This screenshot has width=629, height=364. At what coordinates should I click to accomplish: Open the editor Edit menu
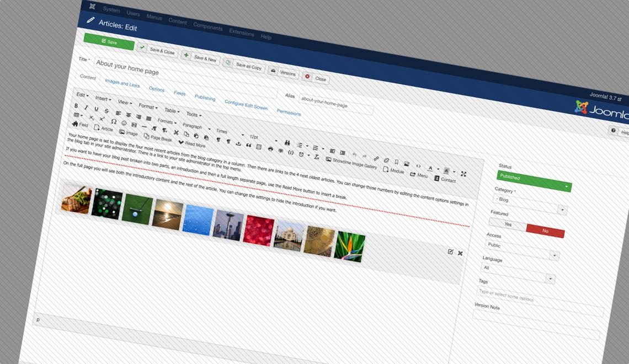click(82, 95)
